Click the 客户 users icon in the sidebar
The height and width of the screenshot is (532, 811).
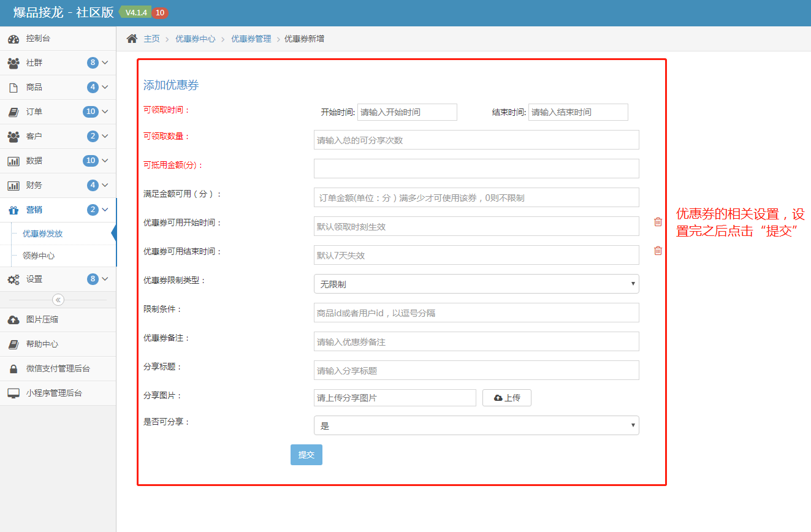click(x=13, y=137)
